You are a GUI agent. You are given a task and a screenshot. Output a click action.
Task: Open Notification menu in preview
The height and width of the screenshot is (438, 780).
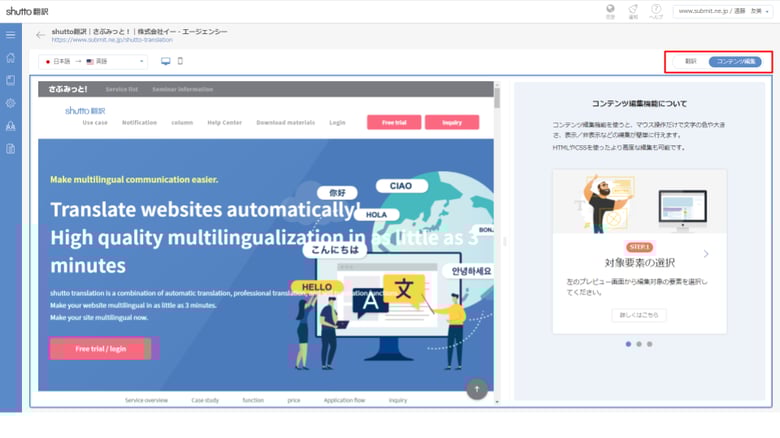tap(139, 122)
